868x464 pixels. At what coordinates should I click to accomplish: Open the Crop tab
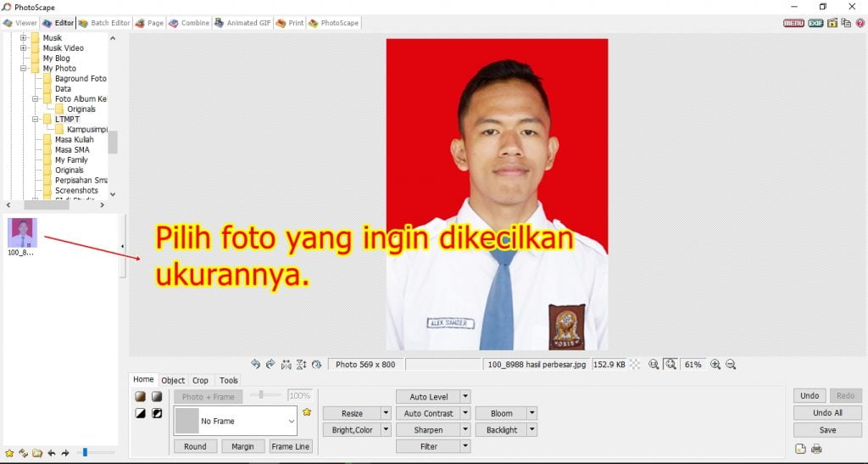coord(200,380)
